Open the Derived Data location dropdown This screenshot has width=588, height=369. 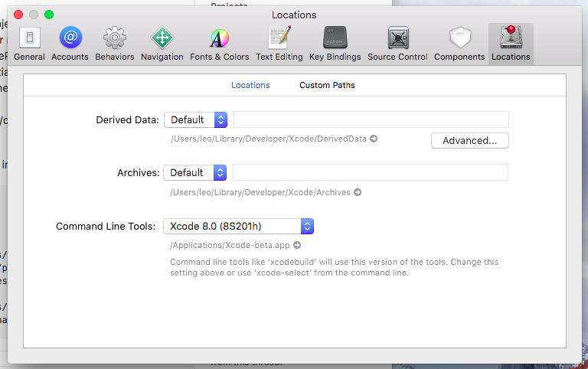point(196,120)
